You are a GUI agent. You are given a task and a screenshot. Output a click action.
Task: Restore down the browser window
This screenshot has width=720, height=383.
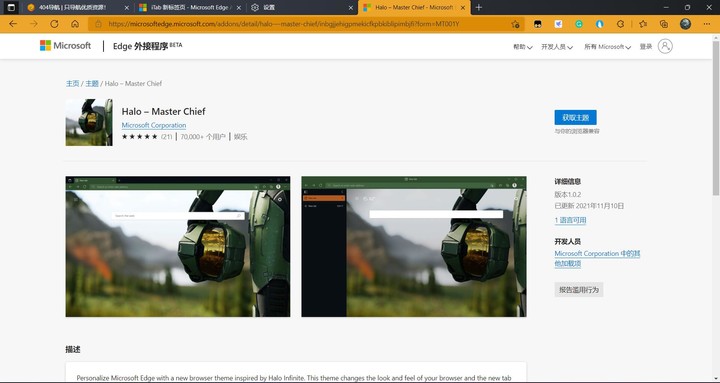tap(687, 7)
